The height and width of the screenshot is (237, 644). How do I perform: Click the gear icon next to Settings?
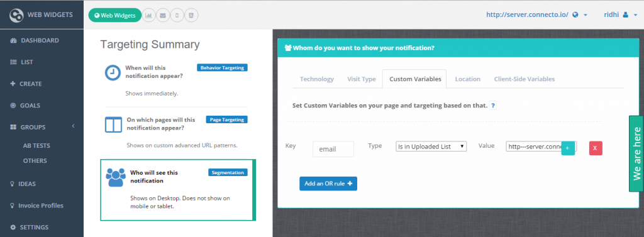[x=13, y=228]
